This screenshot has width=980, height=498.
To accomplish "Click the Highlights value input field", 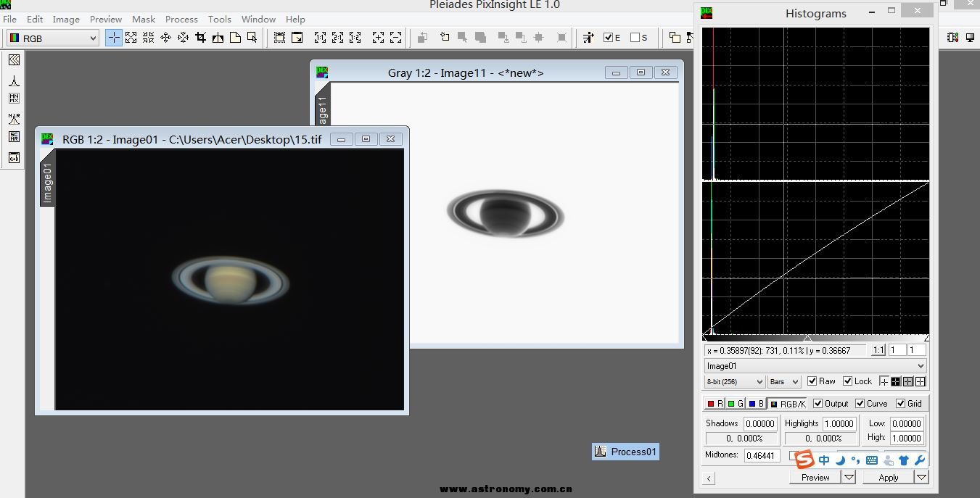I will point(839,423).
